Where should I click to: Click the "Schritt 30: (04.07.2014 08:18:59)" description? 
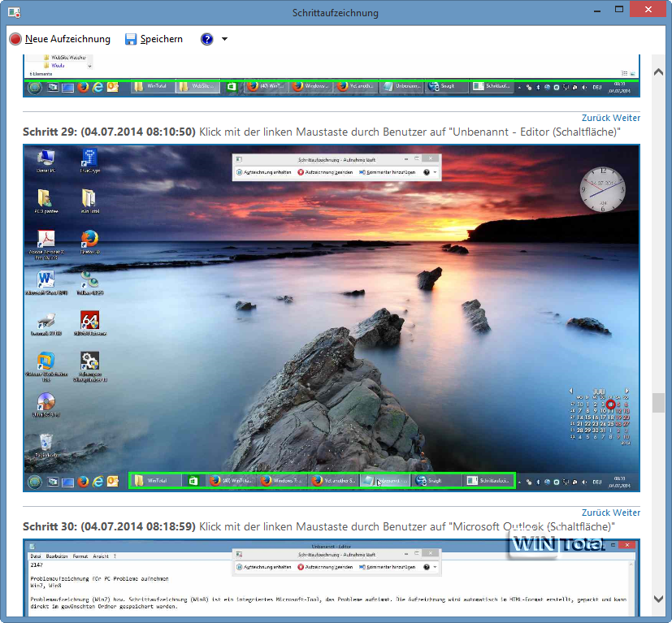pyautogui.click(x=319, y=526)
